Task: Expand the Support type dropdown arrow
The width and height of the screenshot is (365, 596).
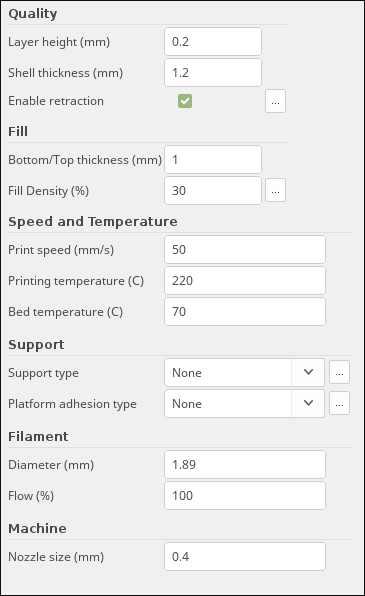Action: click(x=308, y=372)
